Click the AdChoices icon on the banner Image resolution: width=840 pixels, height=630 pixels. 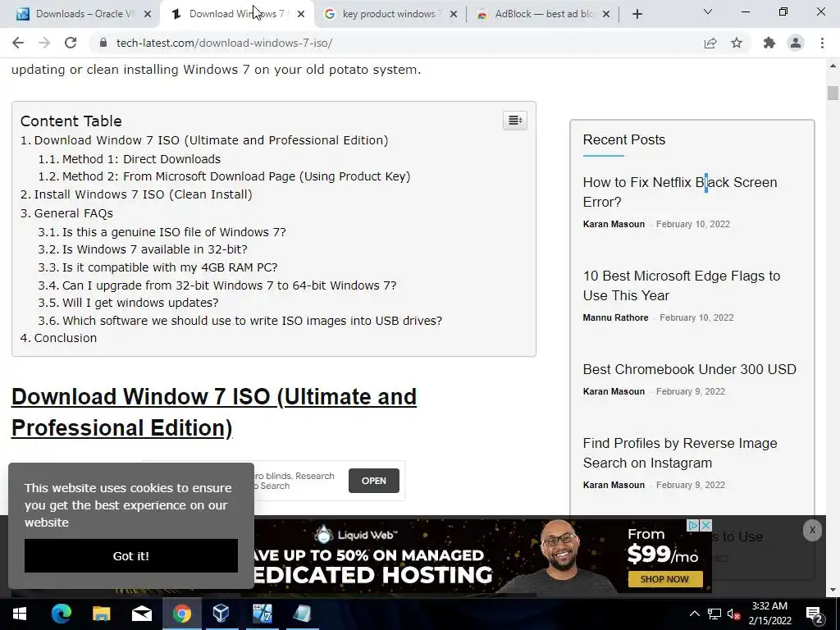point(693,525)
